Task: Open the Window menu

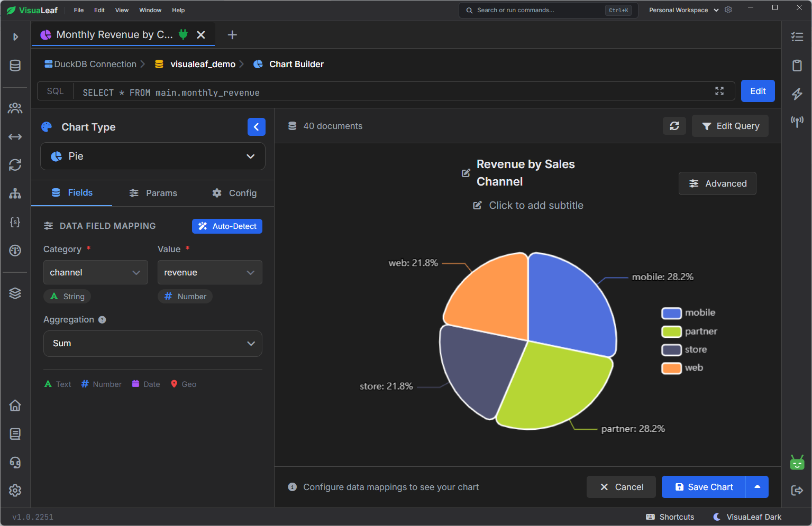Action: pos(150,10)
